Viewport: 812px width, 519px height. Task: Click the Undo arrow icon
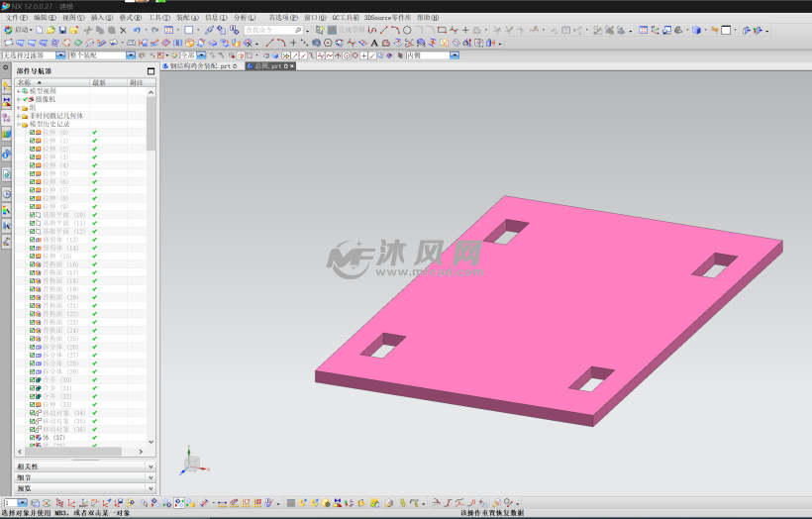pos(138,31)
